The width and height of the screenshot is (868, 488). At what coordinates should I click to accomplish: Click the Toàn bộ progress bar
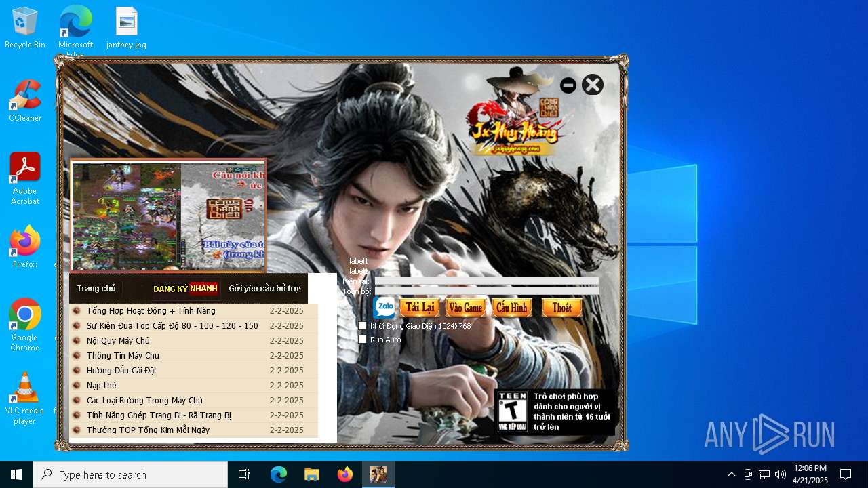487,291
